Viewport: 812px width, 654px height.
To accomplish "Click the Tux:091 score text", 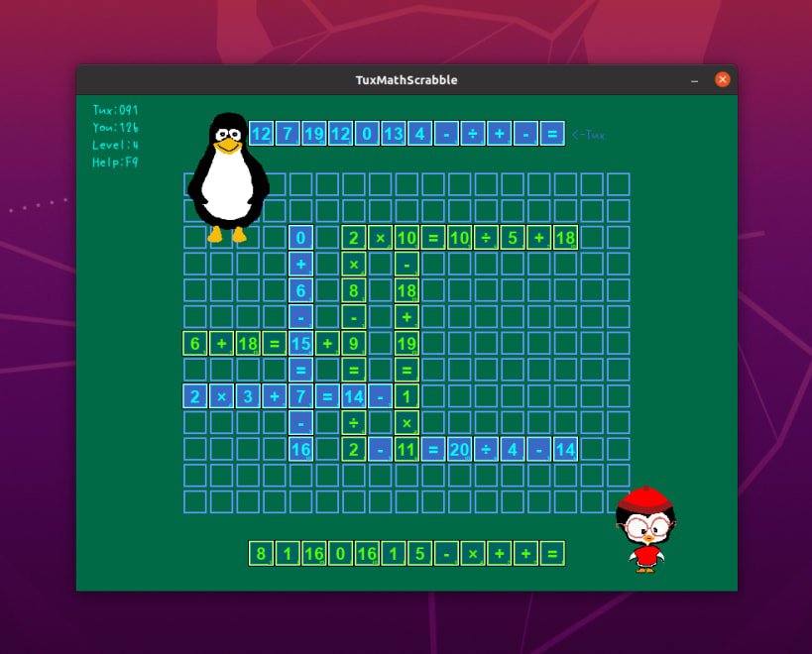I will [x=115, y=110].
